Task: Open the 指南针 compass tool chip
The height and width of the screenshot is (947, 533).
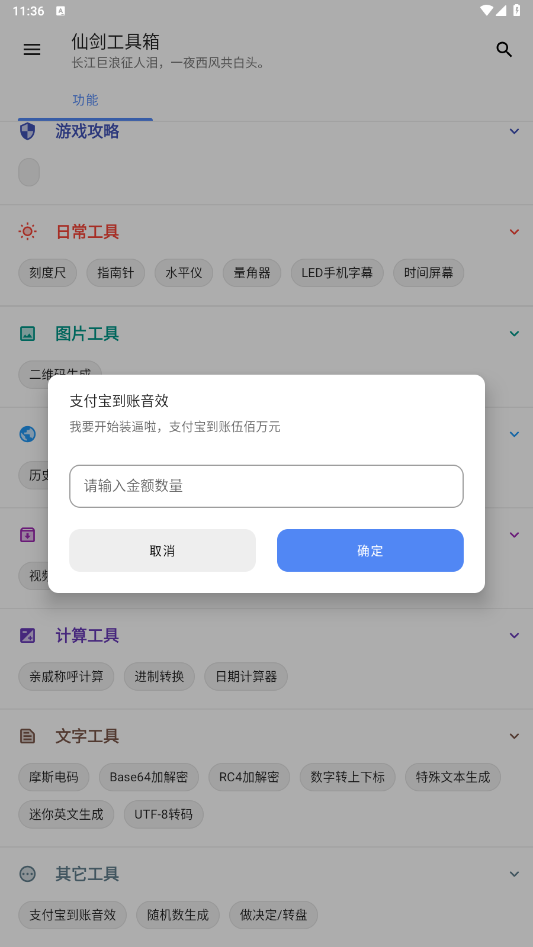Action: (x=116, y=273)
